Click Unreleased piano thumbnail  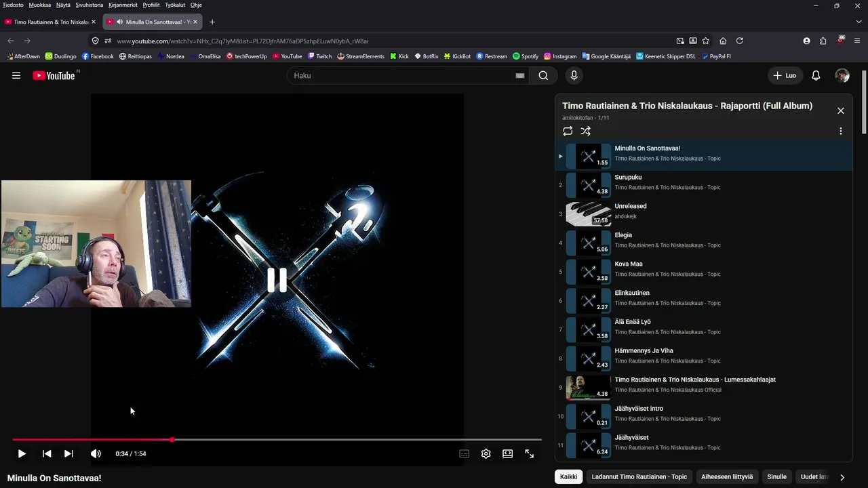588,213
